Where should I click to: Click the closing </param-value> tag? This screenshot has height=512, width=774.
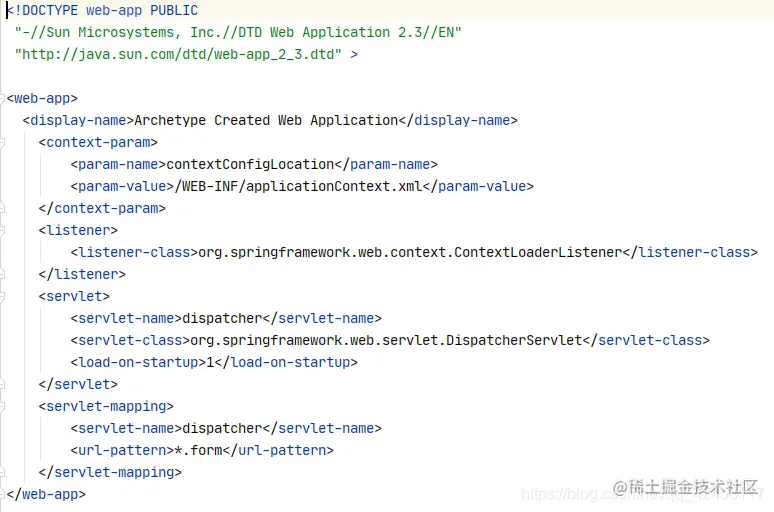[478, 186]
